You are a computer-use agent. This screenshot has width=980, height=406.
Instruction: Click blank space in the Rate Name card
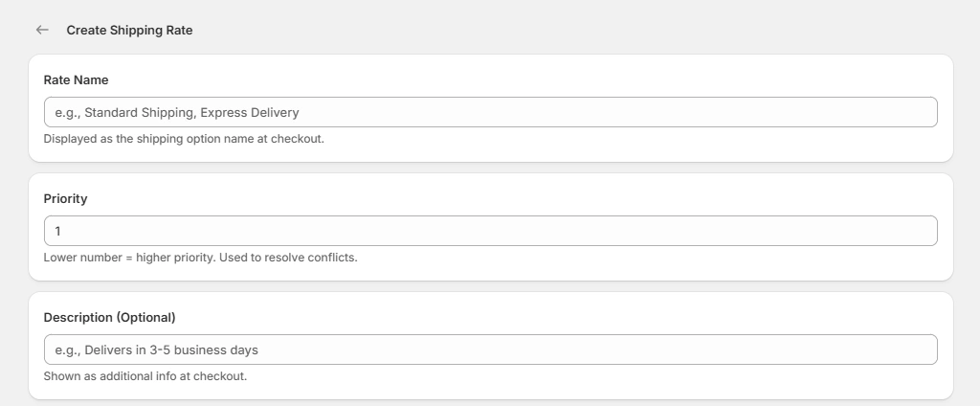pos(574,79)
